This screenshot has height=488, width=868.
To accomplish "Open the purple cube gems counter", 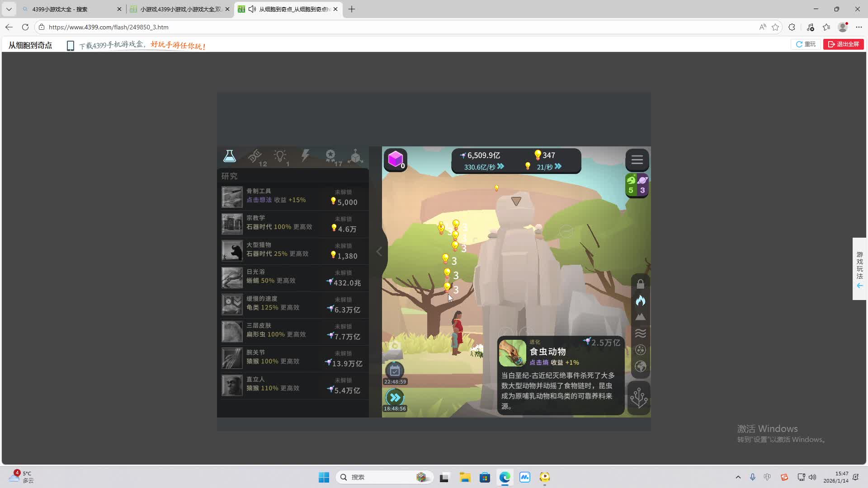I will [395, 160].
